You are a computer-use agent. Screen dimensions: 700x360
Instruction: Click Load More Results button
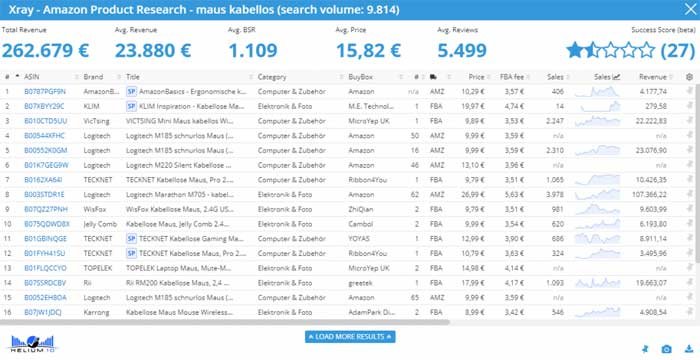350,336
